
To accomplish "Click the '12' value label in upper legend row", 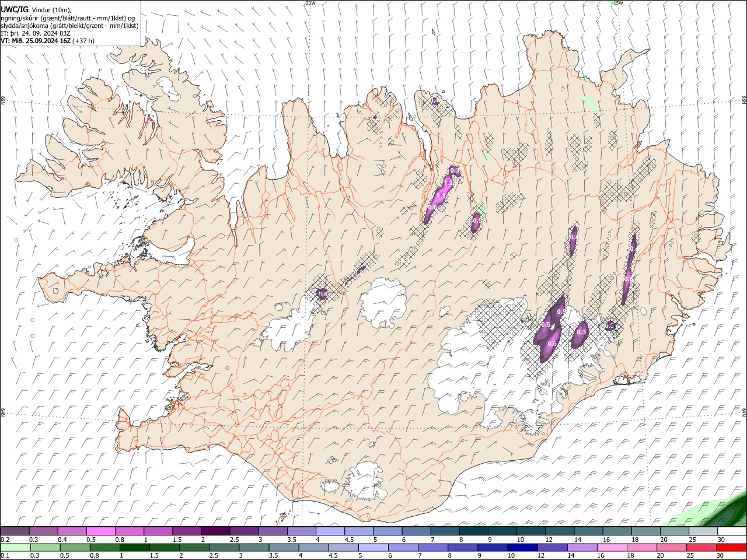I will (549, 540).
